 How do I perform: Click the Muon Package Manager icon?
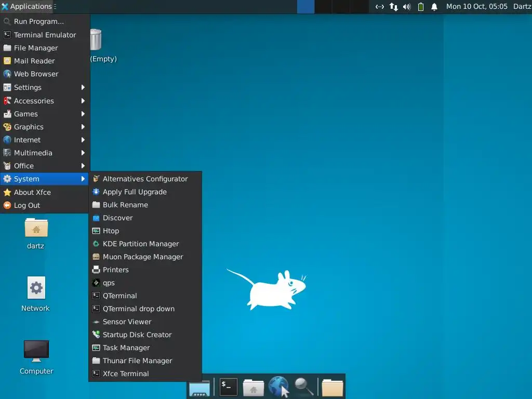tap(96, 257)
